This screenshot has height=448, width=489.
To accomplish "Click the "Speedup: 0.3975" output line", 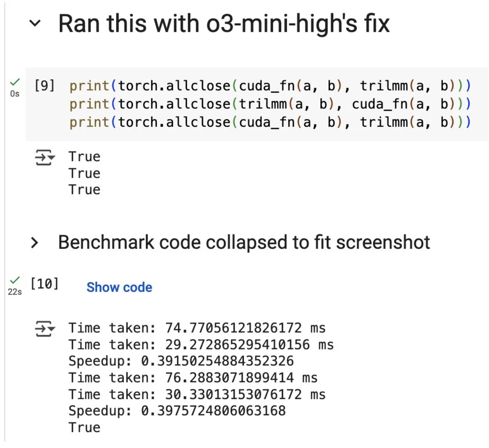I will (177, 411).
